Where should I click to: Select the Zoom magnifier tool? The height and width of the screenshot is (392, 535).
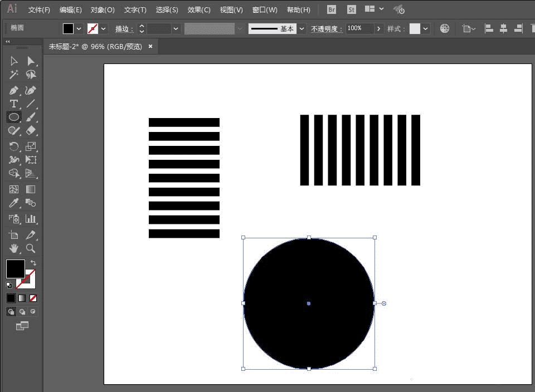click(x=31, y=248)
